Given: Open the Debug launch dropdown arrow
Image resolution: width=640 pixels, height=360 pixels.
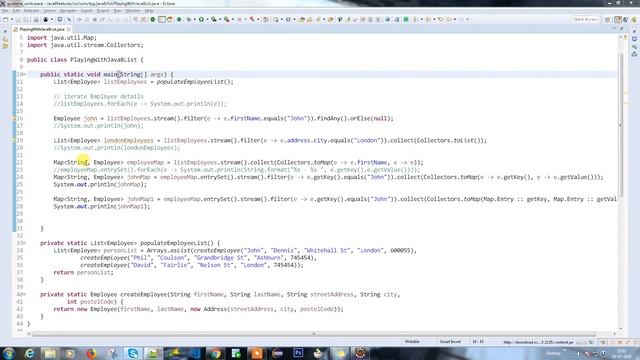Looking at the screenshot, I should (x=194, y=19).
